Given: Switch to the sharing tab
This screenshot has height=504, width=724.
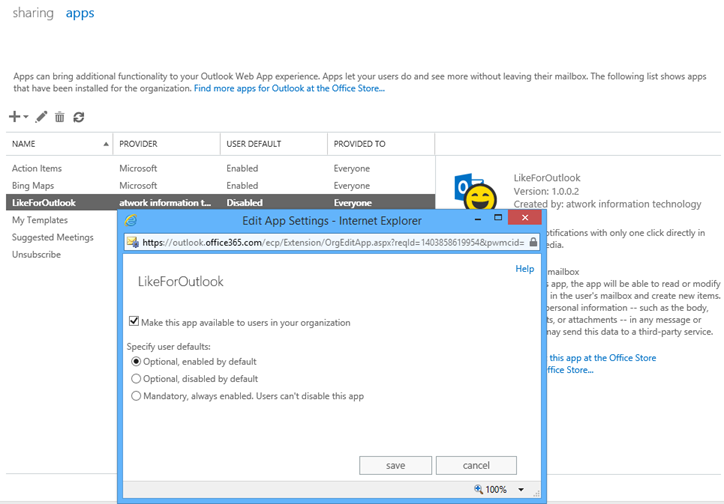Looking at the screenshot, I should [x=33, y=14].
